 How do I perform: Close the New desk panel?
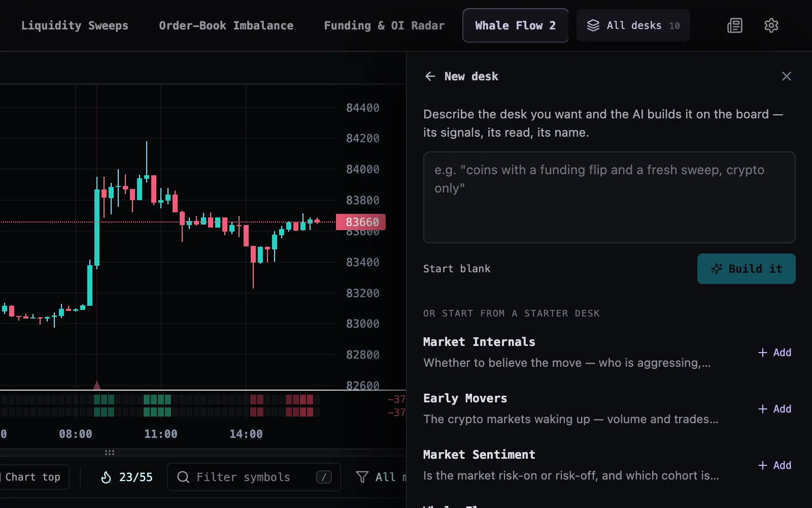[x=787, y=76]
